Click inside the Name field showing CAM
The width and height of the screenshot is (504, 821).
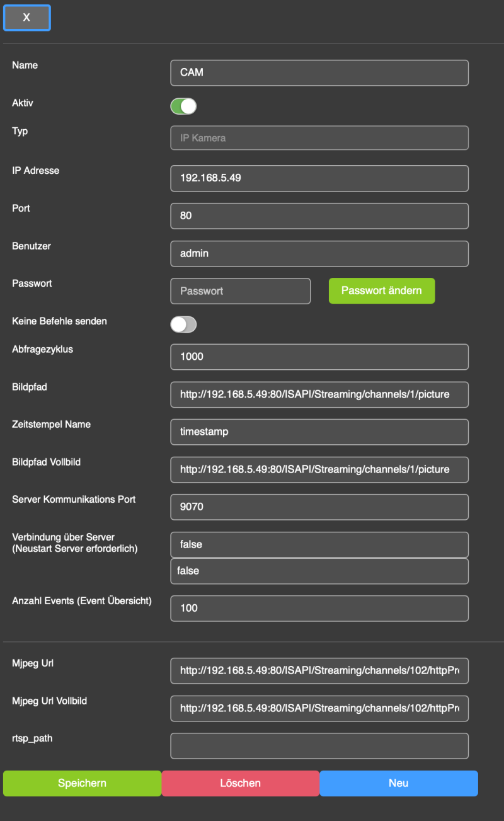pyautogui.click(x=319, y=72)
